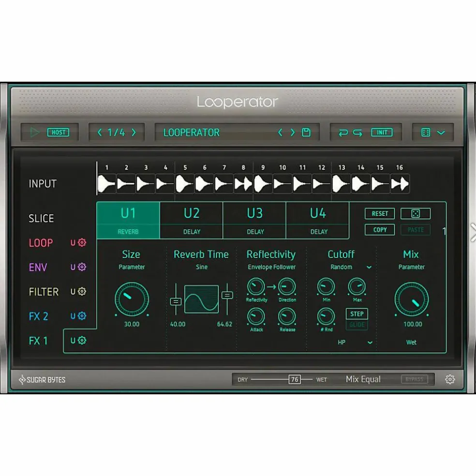Click input step 8 waveform

click(243, 184)
